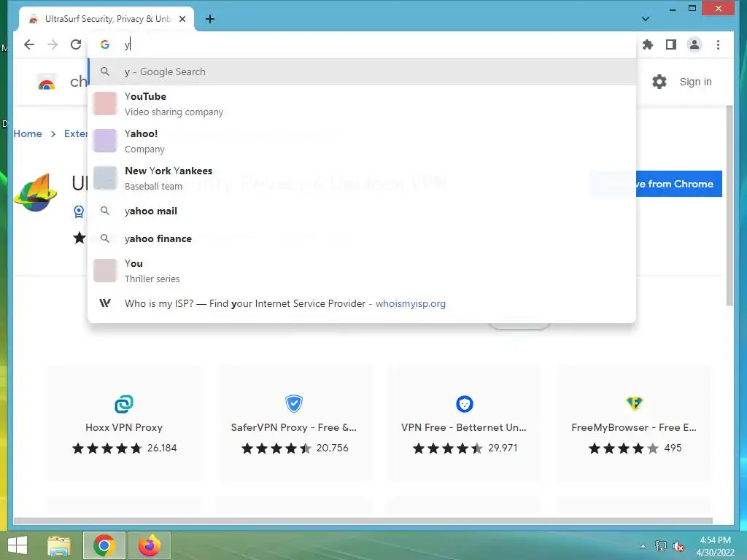
Task: Select the YouTube suggestion
Action: coord(362,104)
